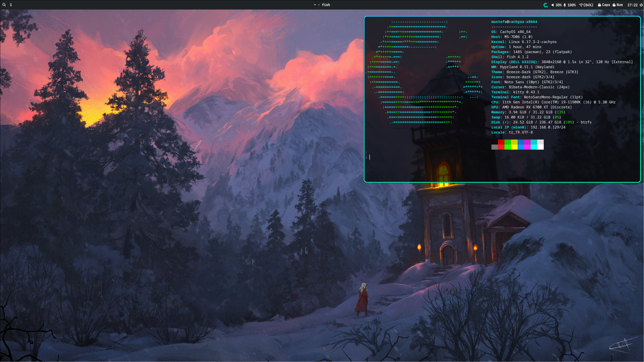
Task: Toggle the microphone at 100%
Action: tap(570, 5)
